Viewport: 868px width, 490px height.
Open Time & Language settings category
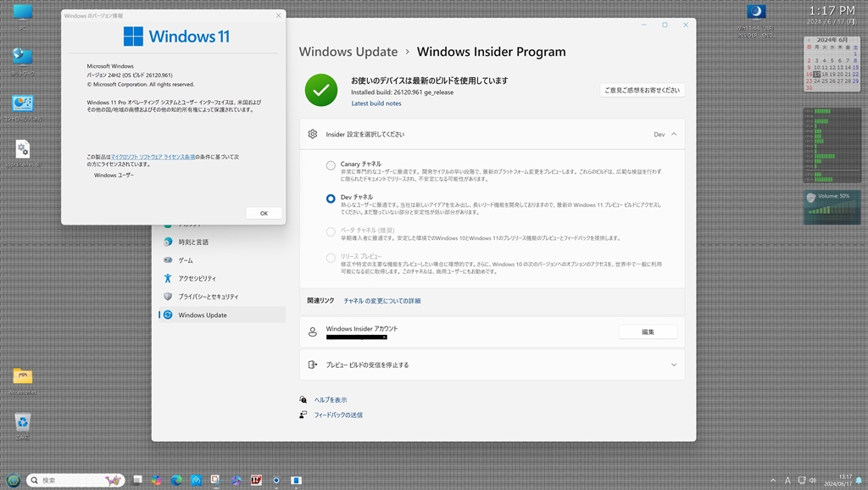(222, 242)
